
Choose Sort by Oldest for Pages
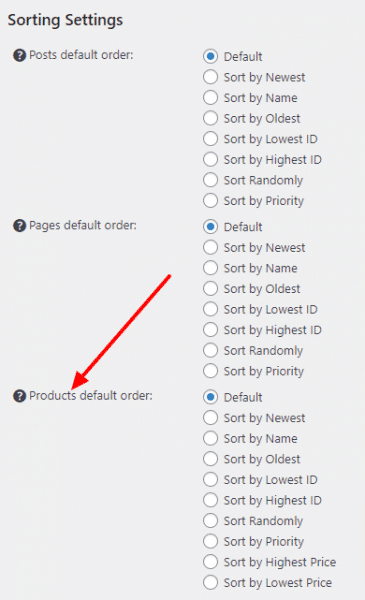click(x=210, y=289)
